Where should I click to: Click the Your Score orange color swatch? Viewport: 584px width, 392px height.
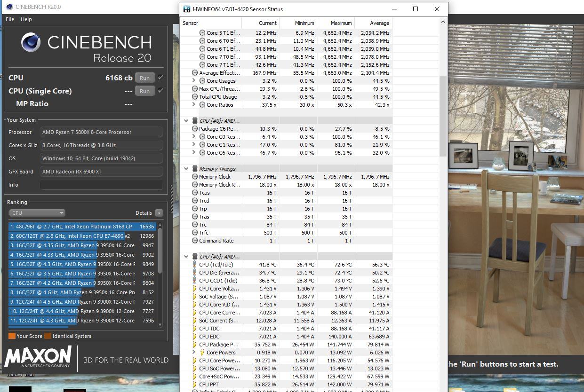tap(12, 336)
